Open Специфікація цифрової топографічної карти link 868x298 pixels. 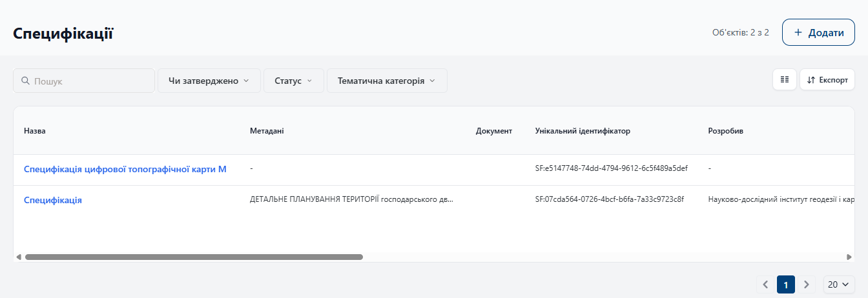pyautogui.click(x=125, y=169)
